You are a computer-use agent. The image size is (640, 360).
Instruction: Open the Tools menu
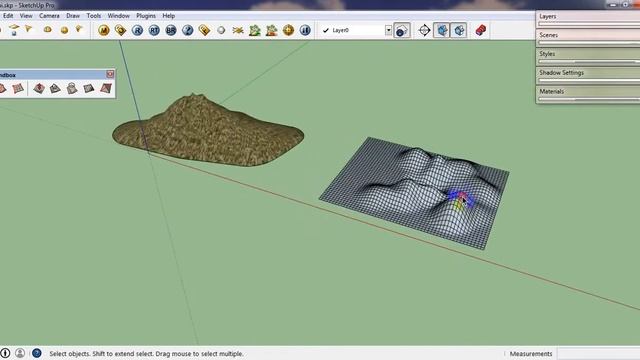click(93, 16)
